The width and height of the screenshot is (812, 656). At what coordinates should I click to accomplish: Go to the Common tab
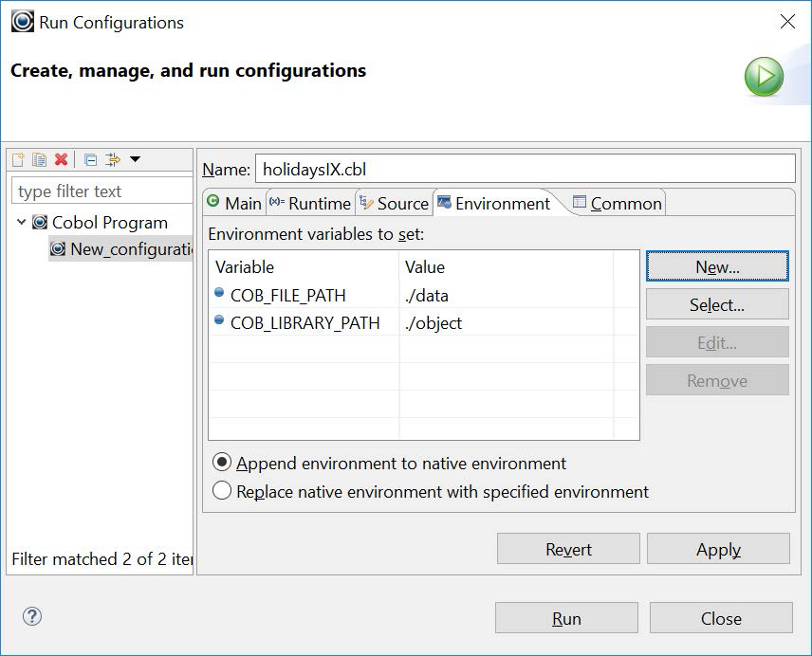coord(617,203)
